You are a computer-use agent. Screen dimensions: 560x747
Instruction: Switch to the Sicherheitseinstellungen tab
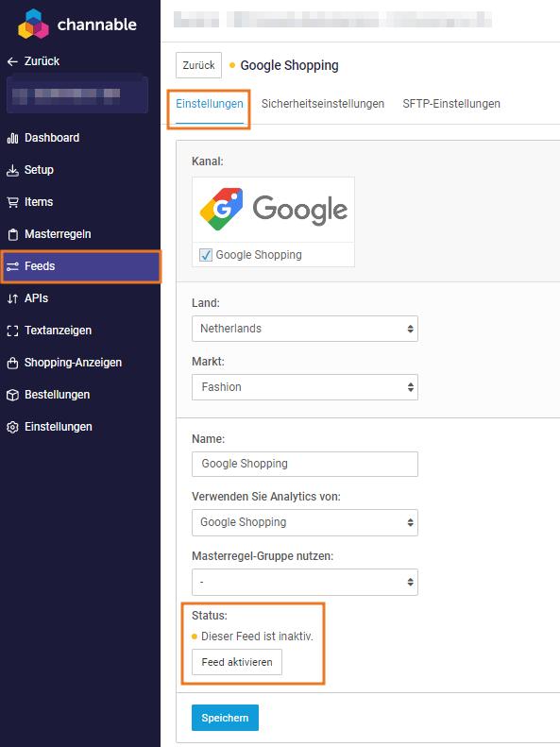323,104
